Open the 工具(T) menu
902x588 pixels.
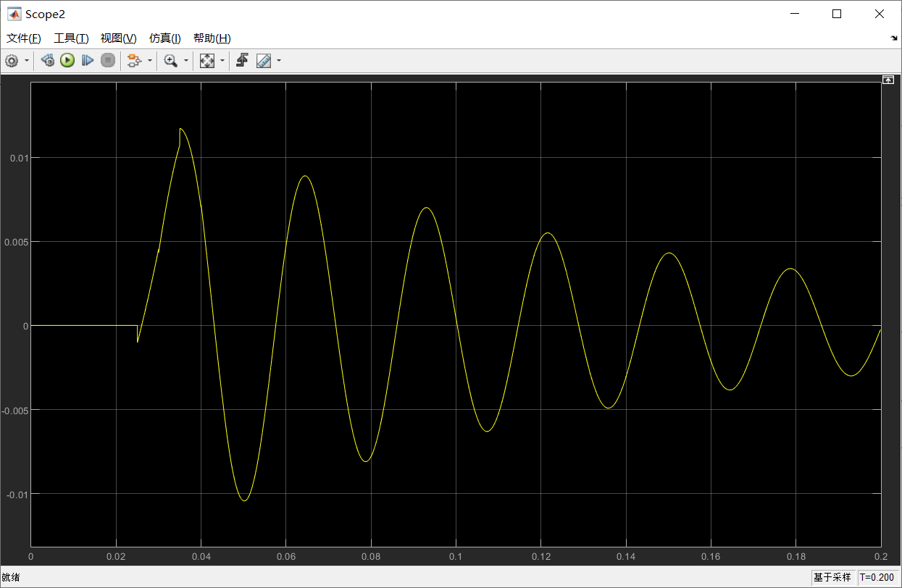(x=71, y=38)
